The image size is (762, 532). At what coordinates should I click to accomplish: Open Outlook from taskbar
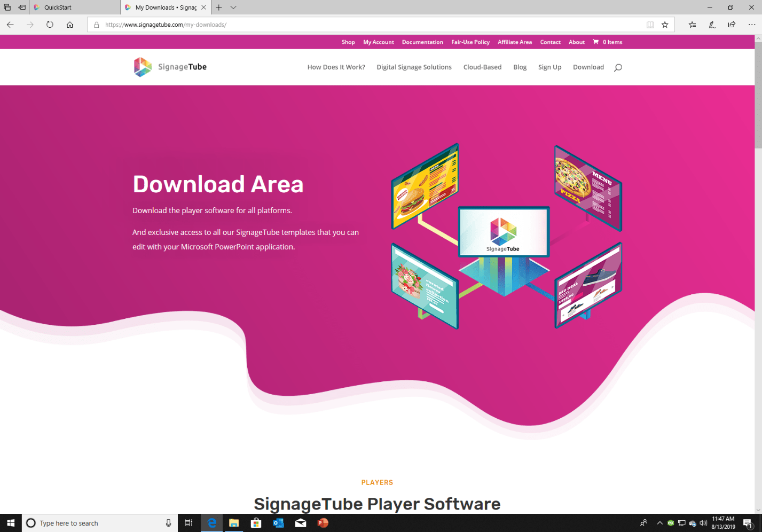[278, 523]
